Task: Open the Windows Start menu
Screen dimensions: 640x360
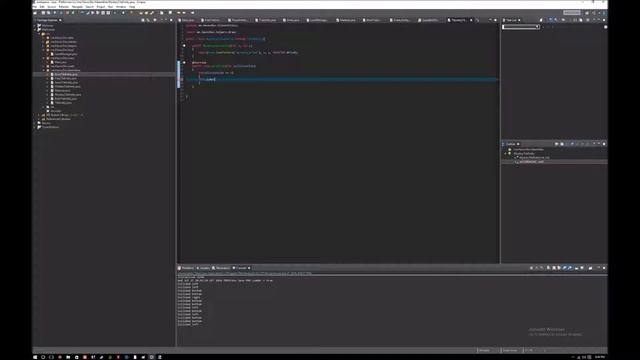Action: click(x=35, y=357)
